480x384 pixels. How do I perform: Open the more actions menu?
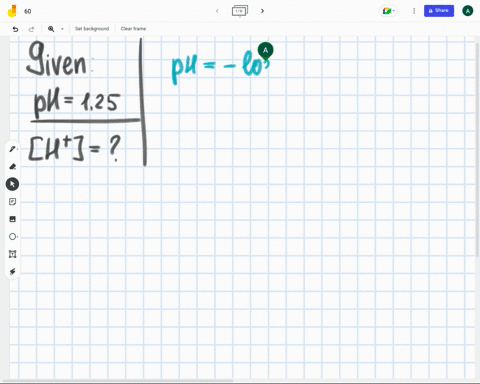(414, 11)
